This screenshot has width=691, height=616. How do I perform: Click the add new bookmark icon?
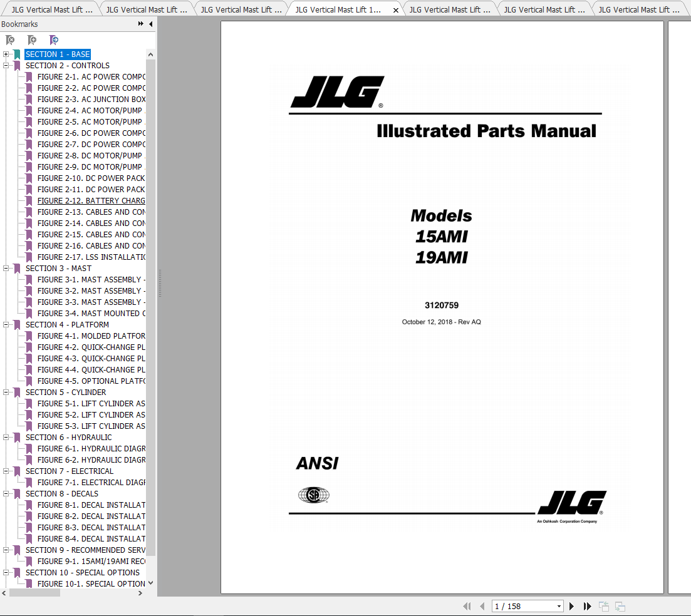(32, 41)
